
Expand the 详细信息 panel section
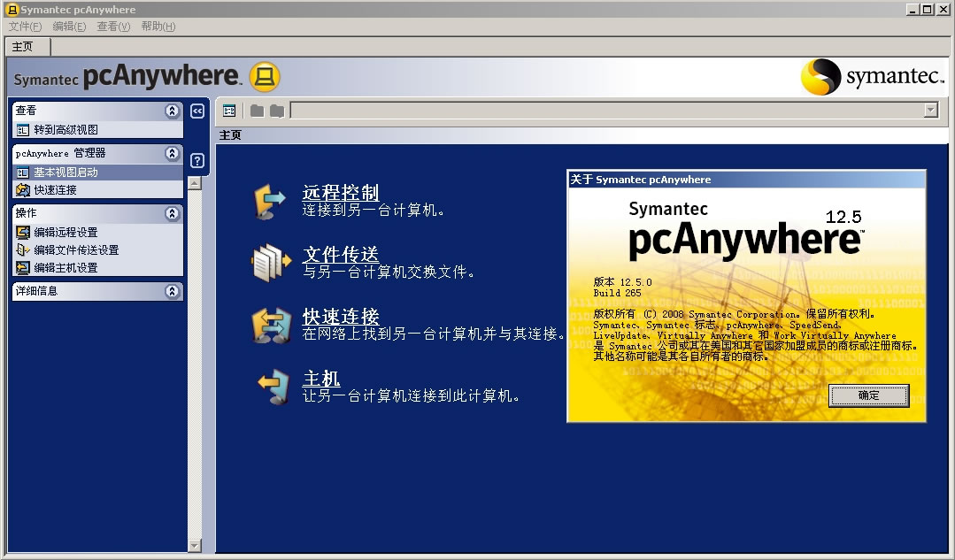pyautogui.click(x=172, y=291)
